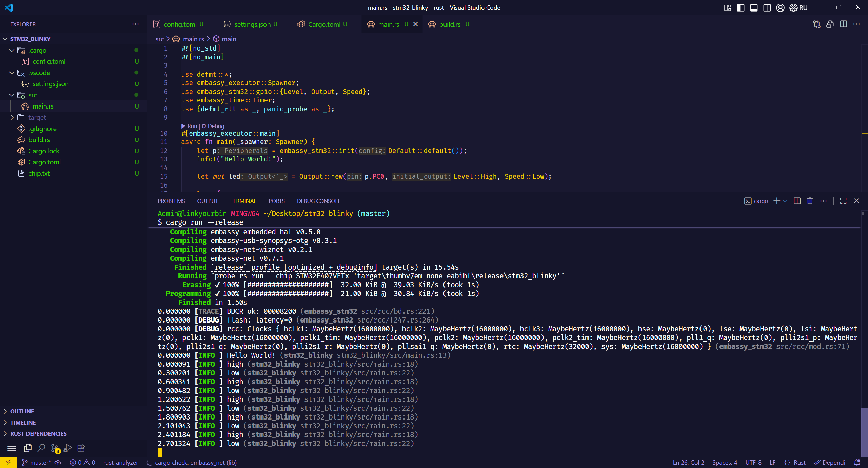The height and width of the screenshot is (468, 868).
Task: Switch to the PROBLEMS tab
Action: coord(171,201)
